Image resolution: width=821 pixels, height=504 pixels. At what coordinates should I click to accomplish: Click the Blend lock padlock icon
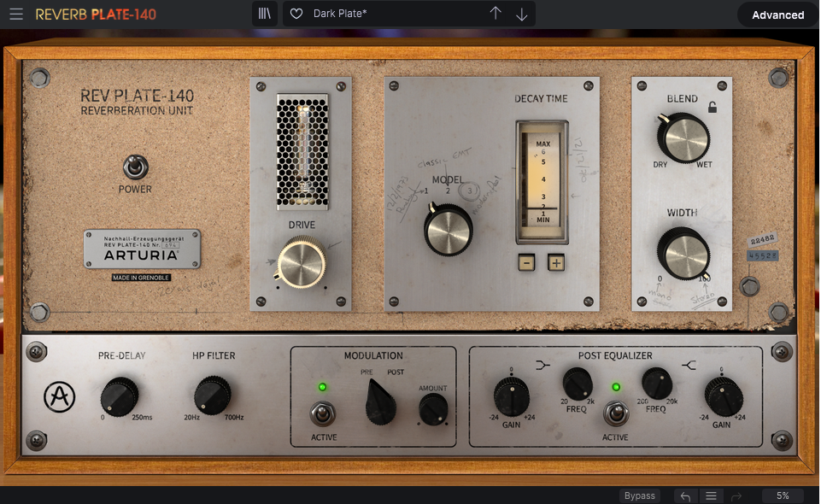click(713, 108)
